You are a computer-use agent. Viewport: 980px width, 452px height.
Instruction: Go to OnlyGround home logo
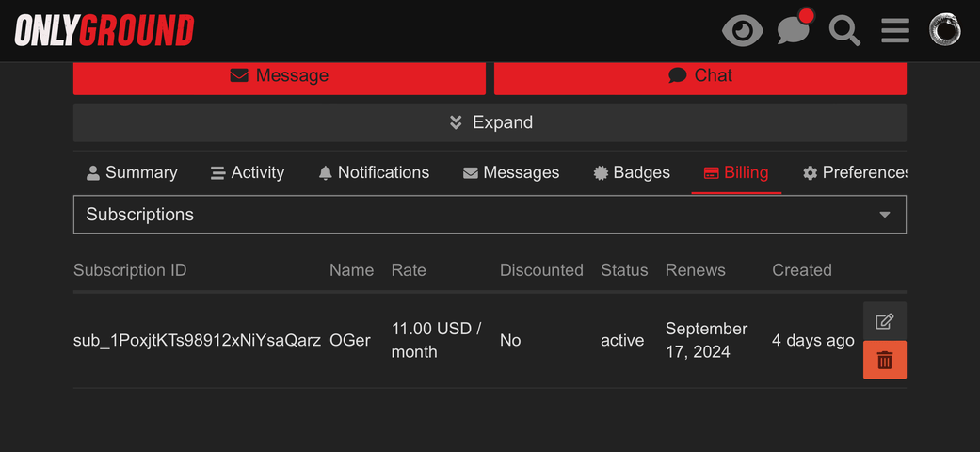(104, 31)
